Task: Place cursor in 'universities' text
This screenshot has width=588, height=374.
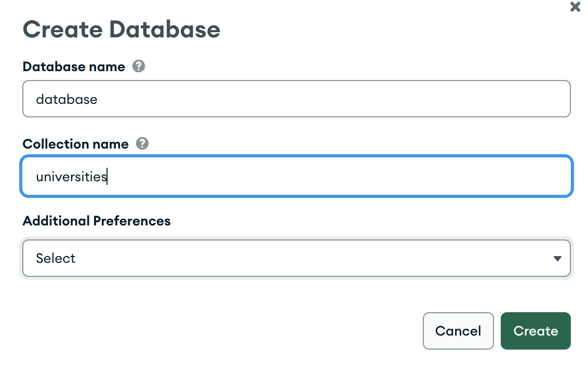Action: point(71,176)
